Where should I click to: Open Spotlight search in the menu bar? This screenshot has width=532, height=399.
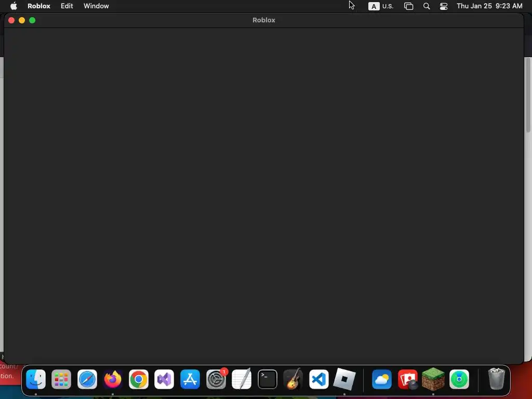[x=427, y=6]
